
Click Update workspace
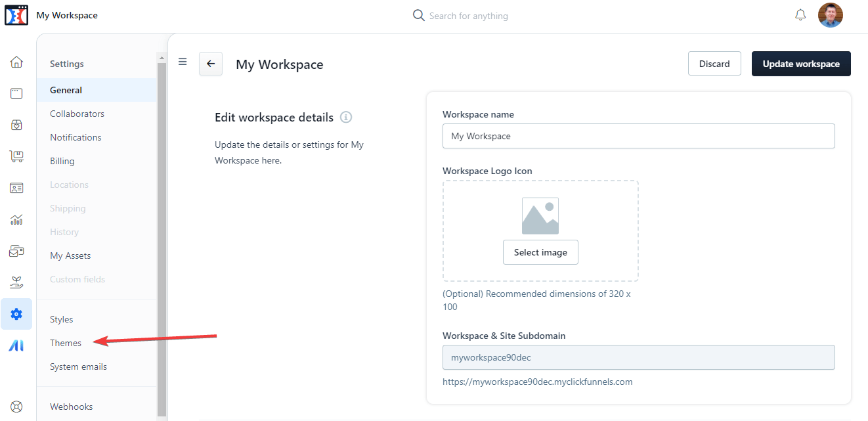tap(801, 63)
